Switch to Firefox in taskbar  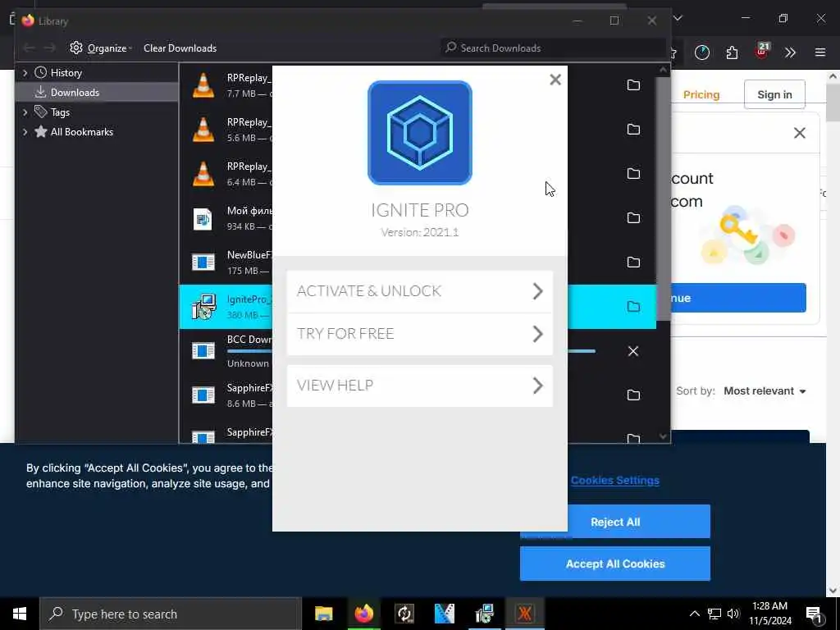(x=363, y=614)
